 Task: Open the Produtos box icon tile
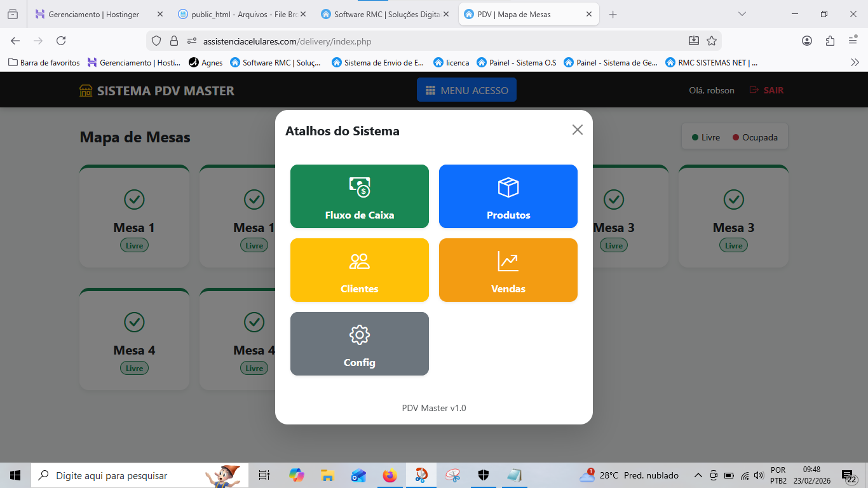508,196
